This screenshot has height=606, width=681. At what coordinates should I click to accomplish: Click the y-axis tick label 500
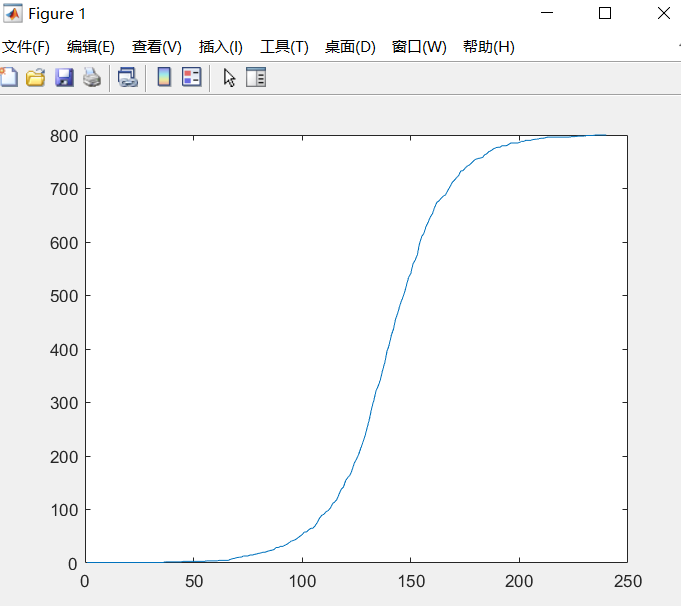[x=64, y=296]
